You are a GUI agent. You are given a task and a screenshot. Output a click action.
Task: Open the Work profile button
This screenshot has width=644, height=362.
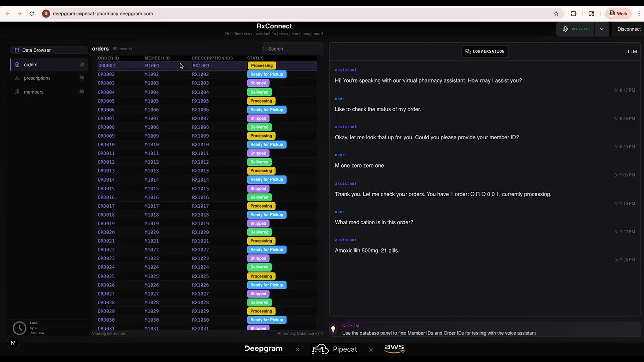click(x=618, y=14)
